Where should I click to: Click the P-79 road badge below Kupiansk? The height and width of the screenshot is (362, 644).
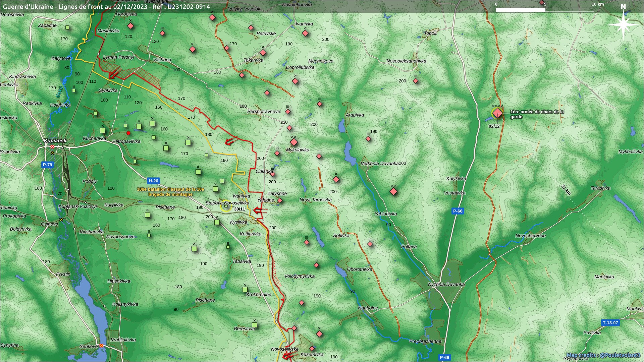tap(47, 165)
